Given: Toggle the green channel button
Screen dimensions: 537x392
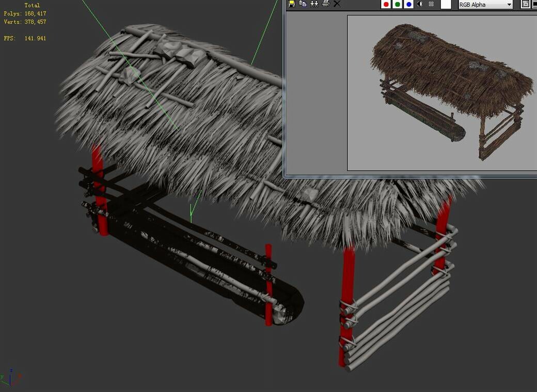Looking at the screenshot, I should 397,5.
